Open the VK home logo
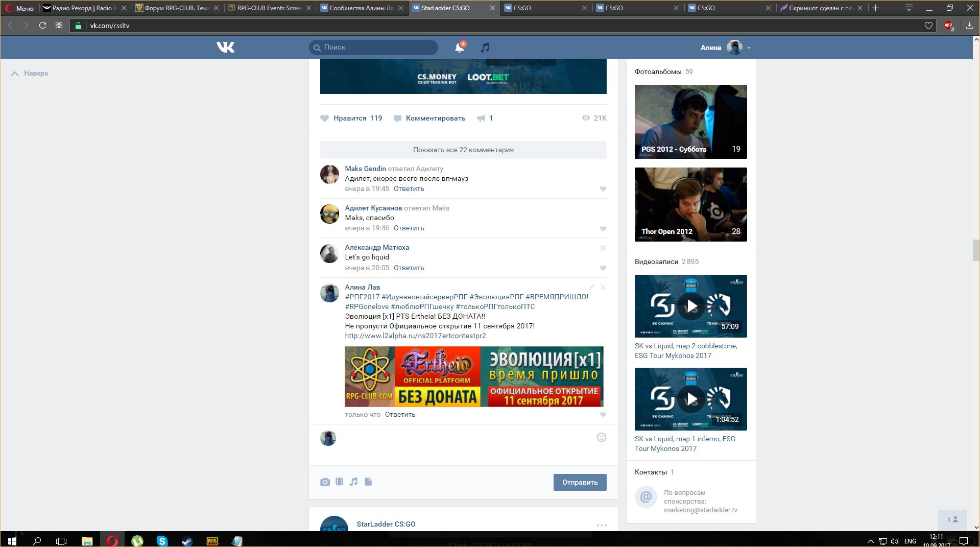The width and height of the screenshot is (980, 547). tap(225, 47)
